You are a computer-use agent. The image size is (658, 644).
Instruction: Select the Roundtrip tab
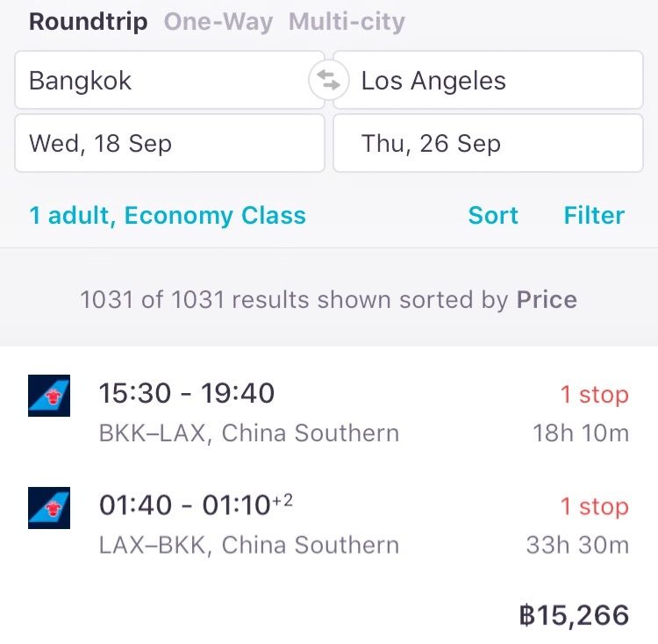(88, 22)
